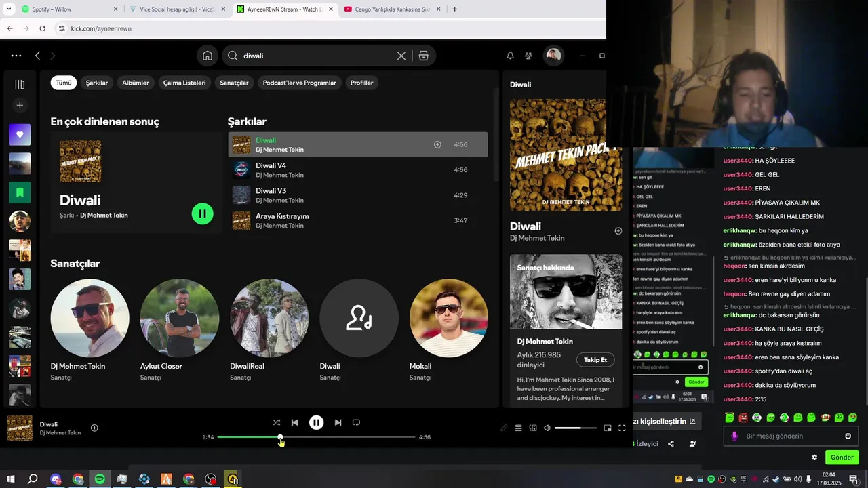This screenshot has width=868, height=488.
Task: Toggle repeat in the player bar
Action: pos(356,422)
